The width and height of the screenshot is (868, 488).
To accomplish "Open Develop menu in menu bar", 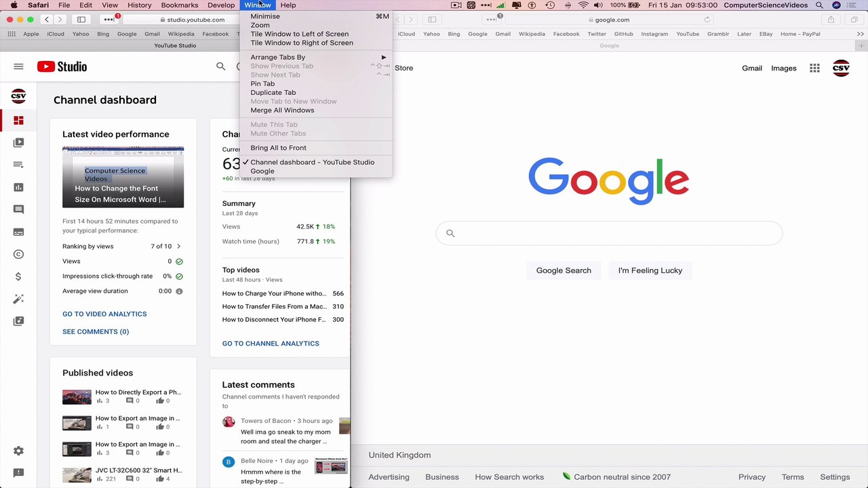I will (221, 5).
